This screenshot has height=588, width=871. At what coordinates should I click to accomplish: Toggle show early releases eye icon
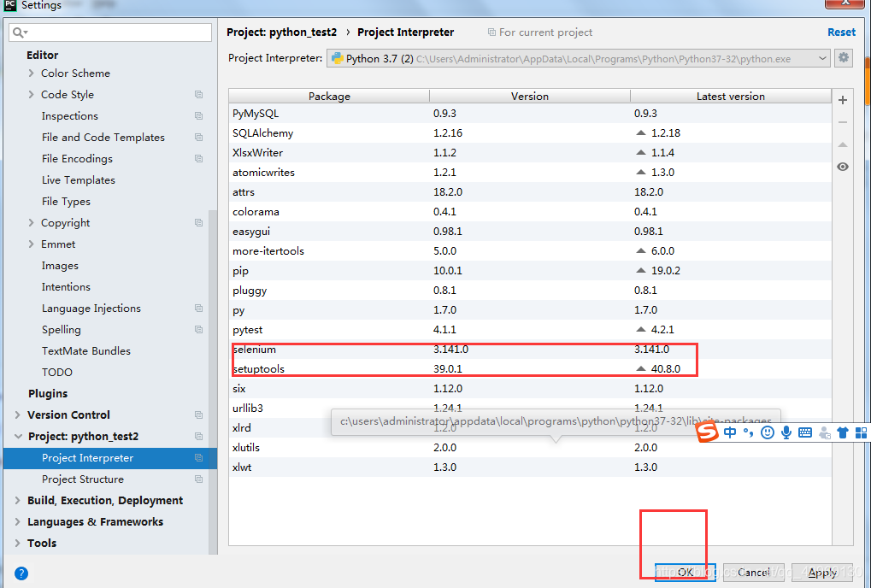pyautogui.click(x=843, y=167)
